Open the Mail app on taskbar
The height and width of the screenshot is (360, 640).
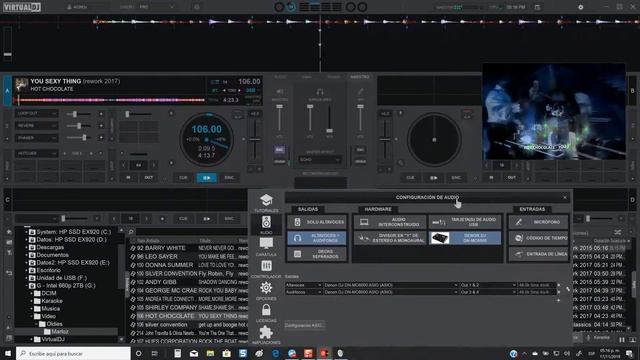pos(194,353)
